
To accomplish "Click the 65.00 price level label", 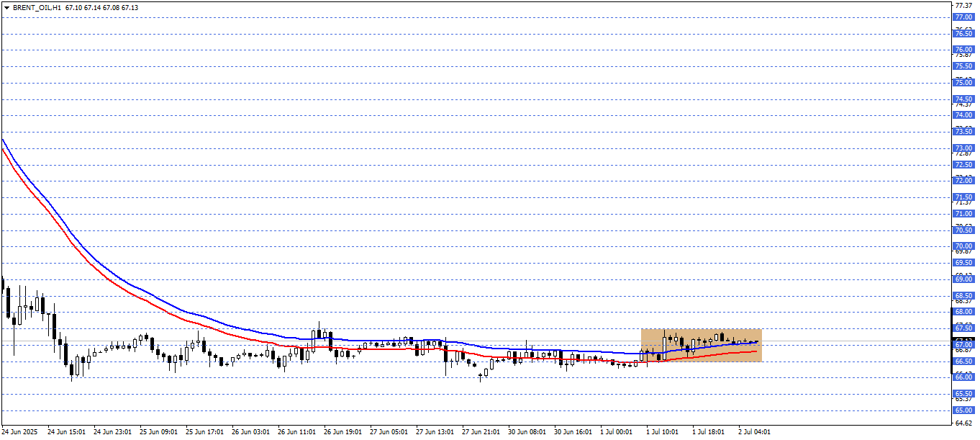I will click(x=963, y=410).
